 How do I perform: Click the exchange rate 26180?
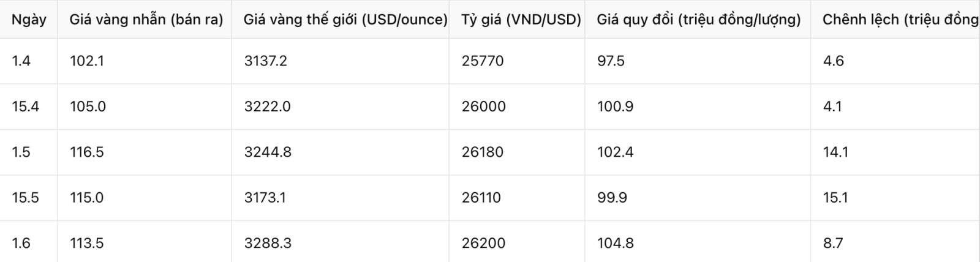coord(483,152)
